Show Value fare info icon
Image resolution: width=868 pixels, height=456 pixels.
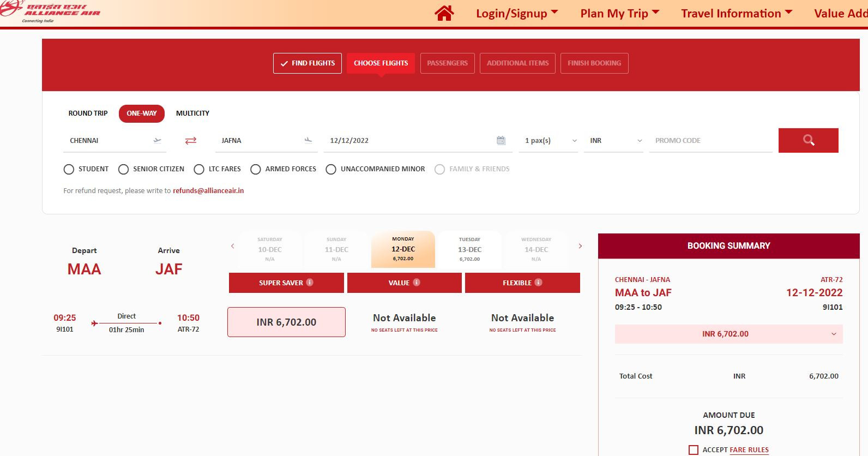[417, 283]
